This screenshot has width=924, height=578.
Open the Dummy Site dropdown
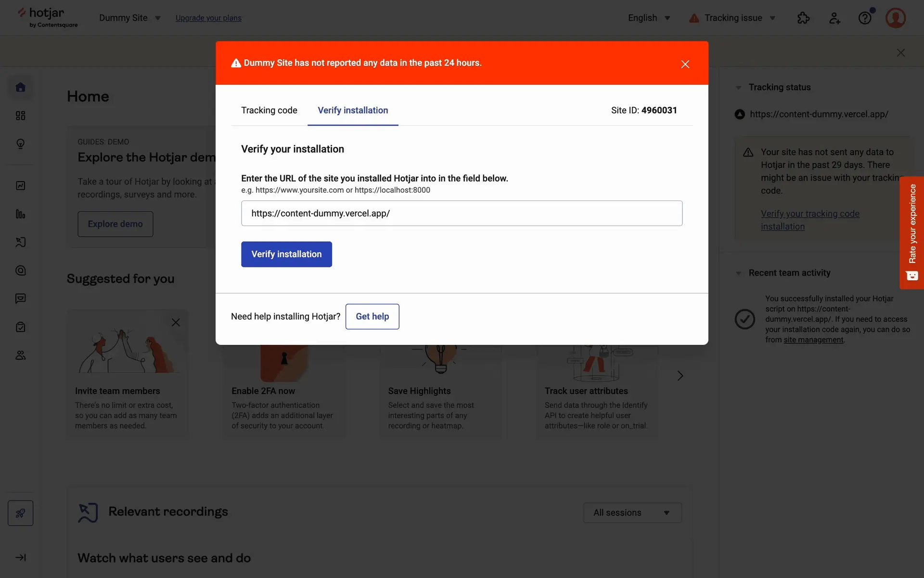130,18
